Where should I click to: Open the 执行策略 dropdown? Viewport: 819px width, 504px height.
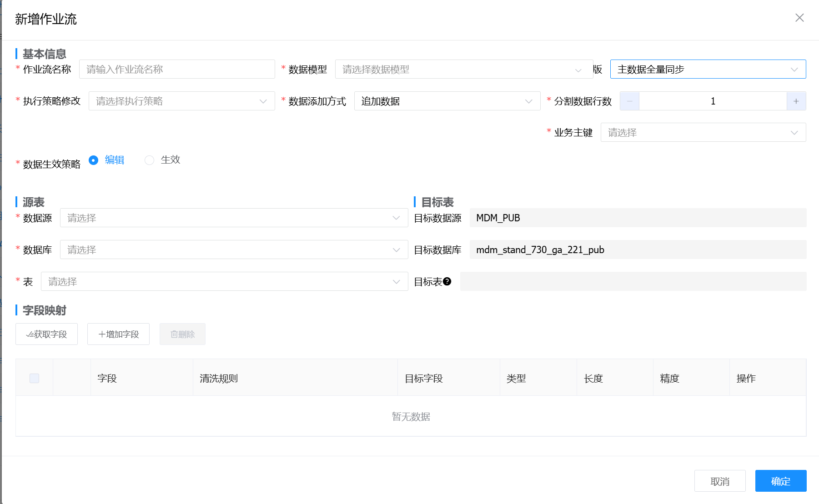click(x=181, y=101)
